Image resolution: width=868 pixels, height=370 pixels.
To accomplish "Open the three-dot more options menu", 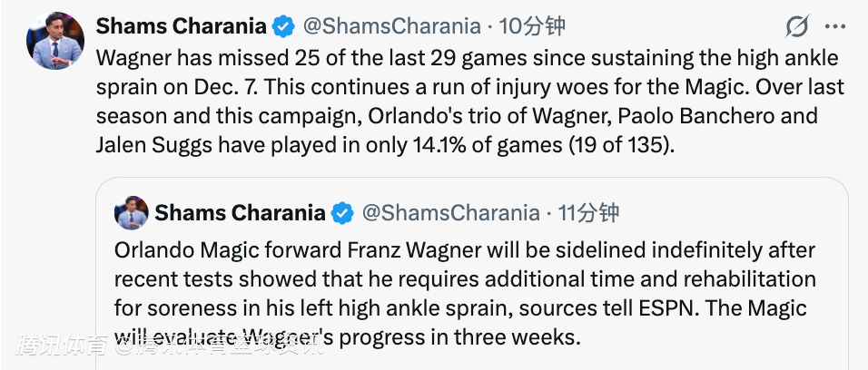I will pyautogui.click(x=835, y=26).
